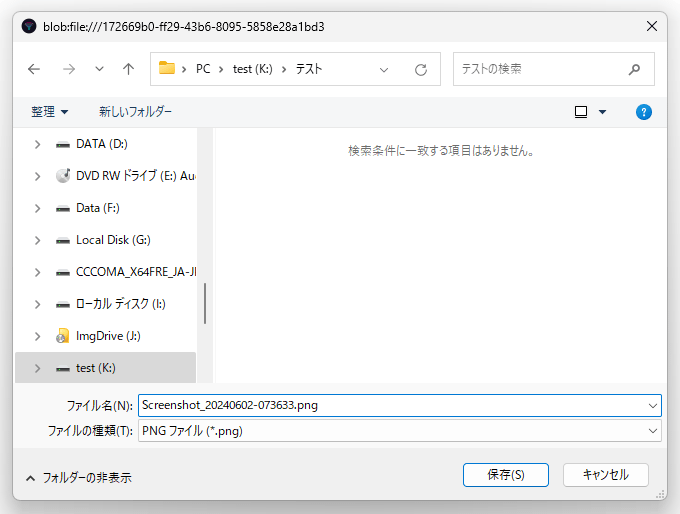Expand the ローカル ディスク (I:) node

tap(37, 304)
